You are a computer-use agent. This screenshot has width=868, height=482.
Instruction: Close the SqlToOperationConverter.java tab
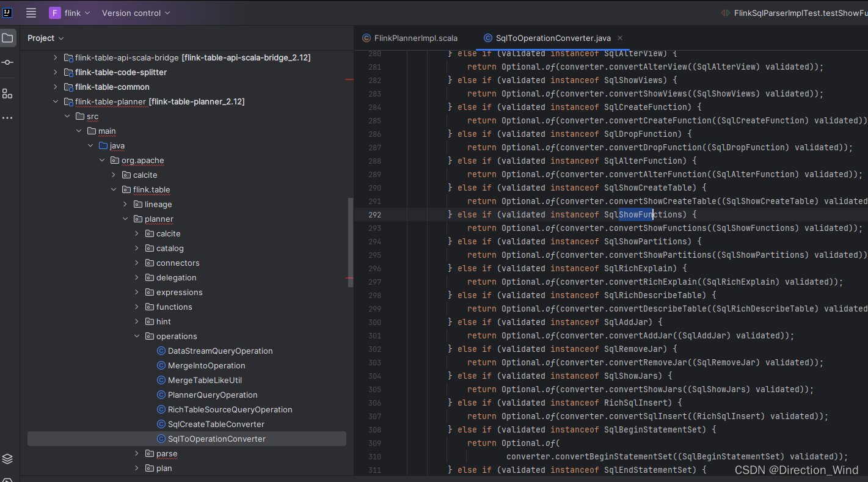click(x=620, y=38)
